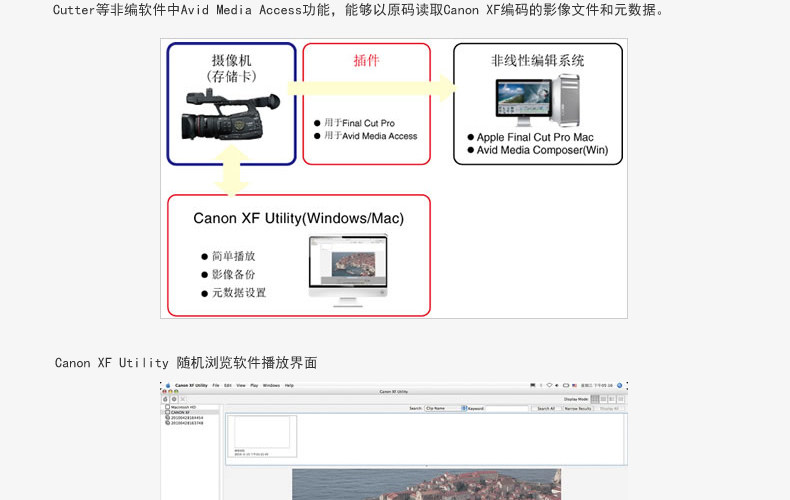Click the first toolbar icon below window controls

pyautogui.click(x=165, y=399)
